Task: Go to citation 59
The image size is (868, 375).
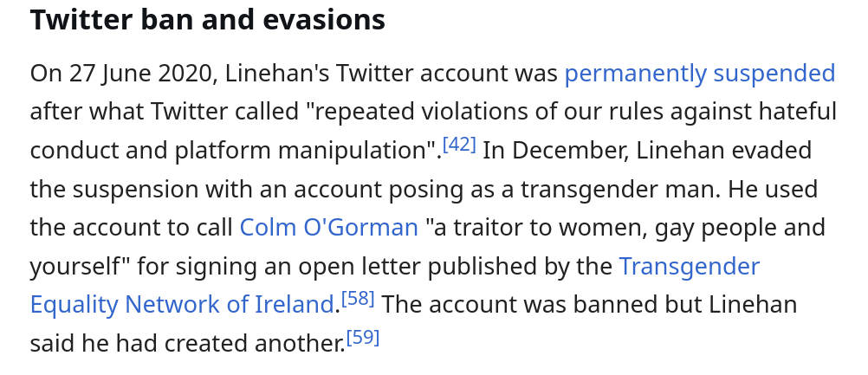Action: pos(363,337)
